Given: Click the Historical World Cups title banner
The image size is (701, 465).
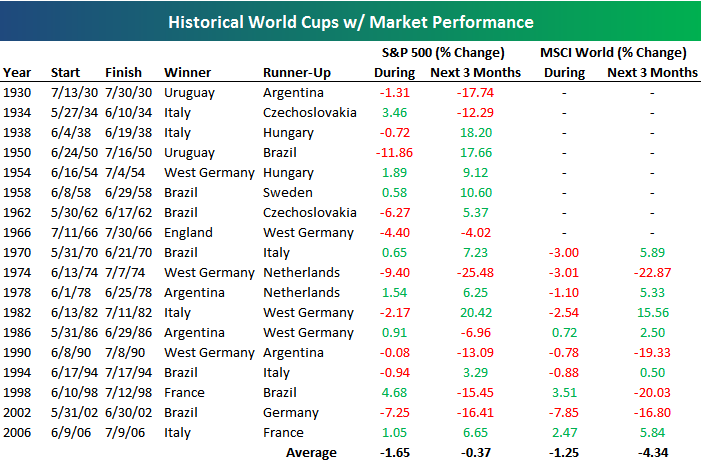Looking at the screenshot, I should coord(350,21).
